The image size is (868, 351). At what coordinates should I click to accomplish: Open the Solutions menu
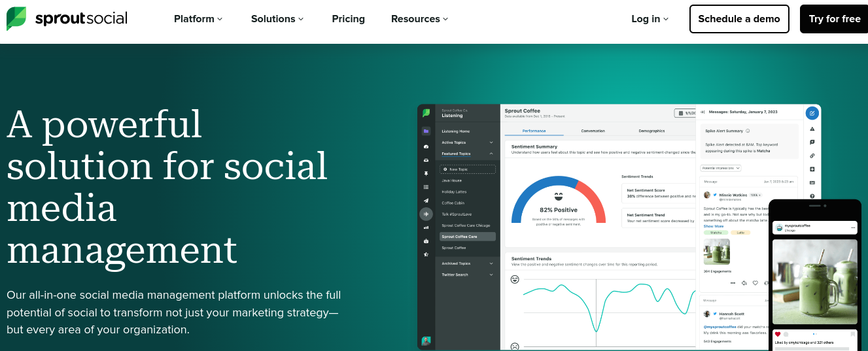277,19
